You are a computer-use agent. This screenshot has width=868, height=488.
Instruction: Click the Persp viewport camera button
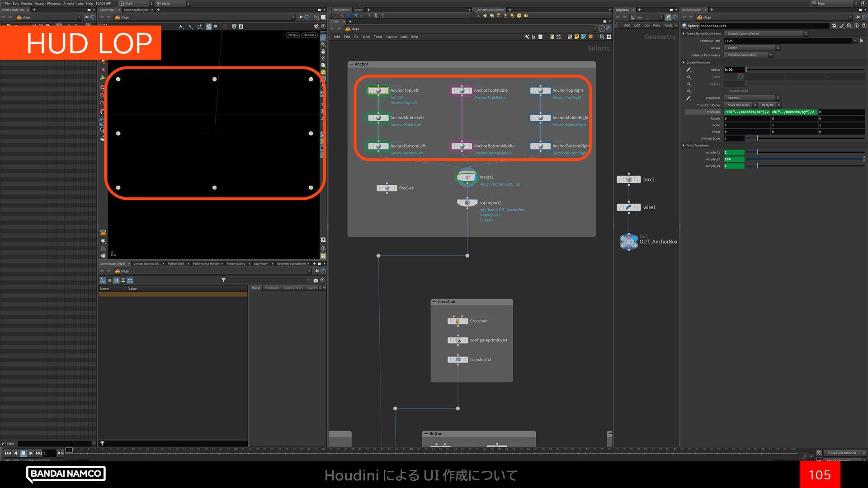pos(292,35)
